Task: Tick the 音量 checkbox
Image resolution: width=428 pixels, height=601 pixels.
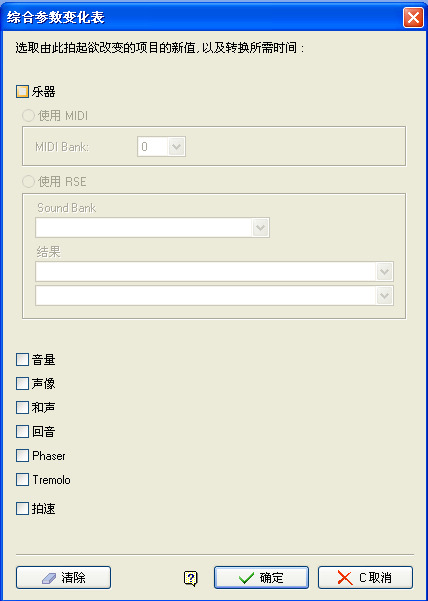Action: 22,360
